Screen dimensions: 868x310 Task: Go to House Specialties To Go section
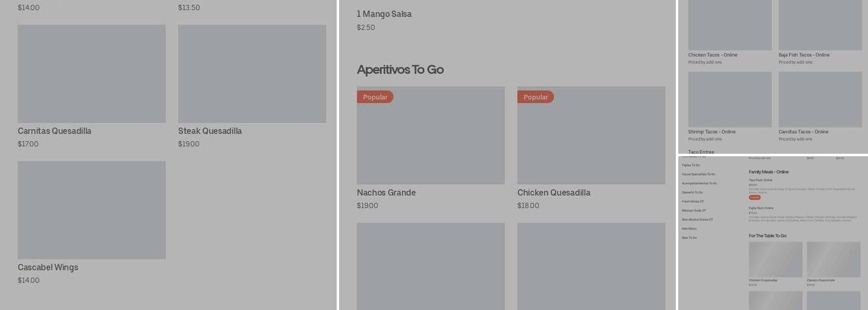[698, 174]
